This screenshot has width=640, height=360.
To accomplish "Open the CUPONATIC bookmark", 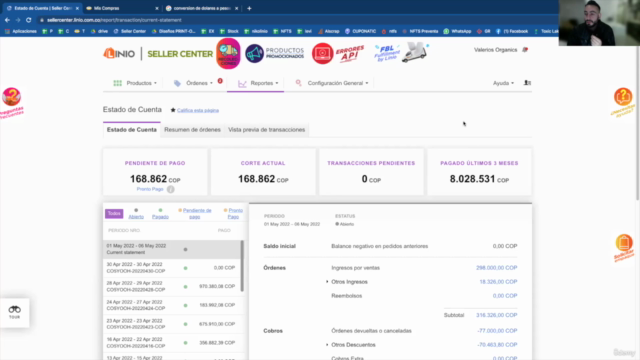I will tap(361, 31).
